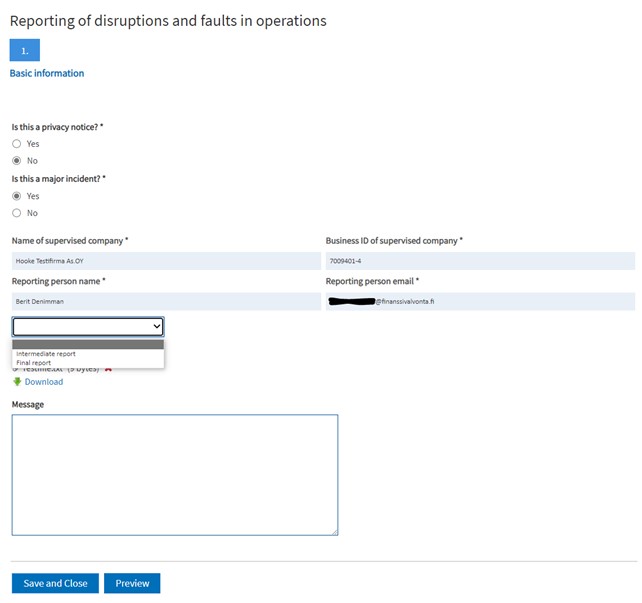The width and height of the screenshot is (642, 603).
Task: Select Yes for privacy notice
Action: (x=17, y=144)
